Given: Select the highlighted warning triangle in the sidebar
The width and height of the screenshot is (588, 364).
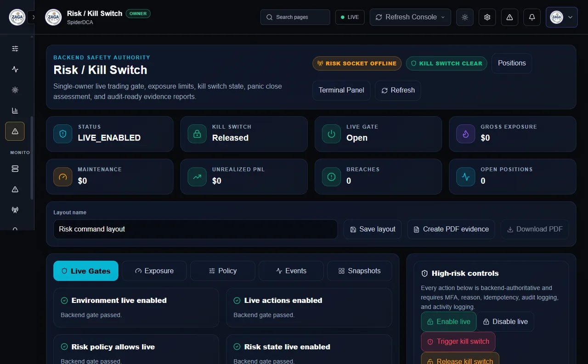Looking at the screenshot, I should click(x=15, y=131).
